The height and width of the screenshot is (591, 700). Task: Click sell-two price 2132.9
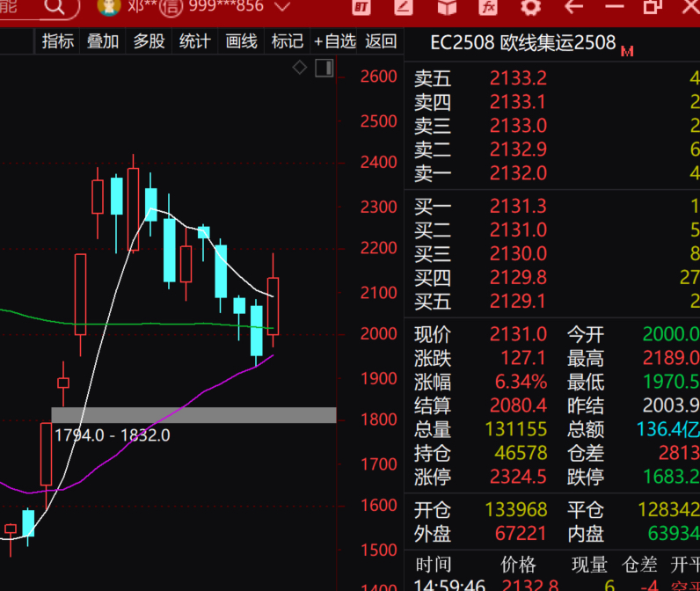(x=518, y=150)
